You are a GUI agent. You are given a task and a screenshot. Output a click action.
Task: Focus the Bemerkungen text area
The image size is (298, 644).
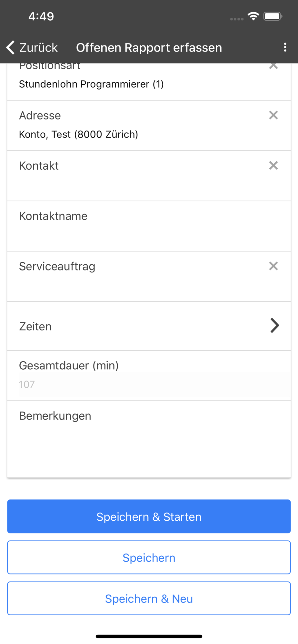[x=149, y=439]
